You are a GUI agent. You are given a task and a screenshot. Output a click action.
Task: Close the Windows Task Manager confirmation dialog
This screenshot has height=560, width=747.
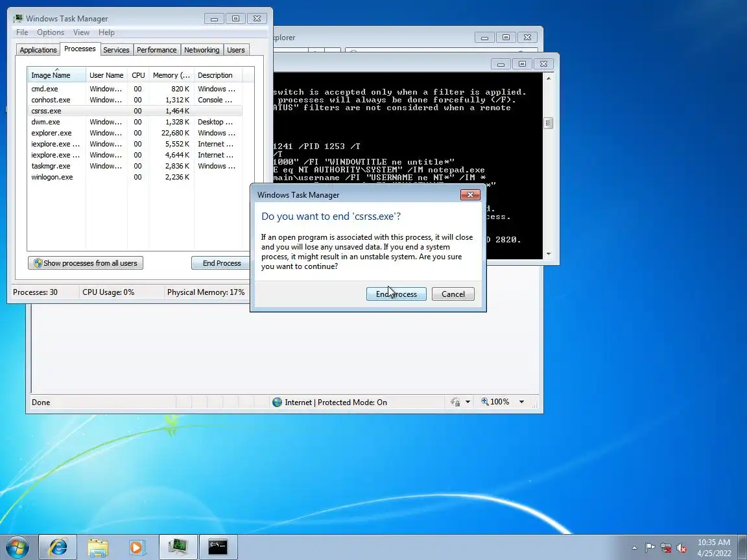[x=470, y=194]
